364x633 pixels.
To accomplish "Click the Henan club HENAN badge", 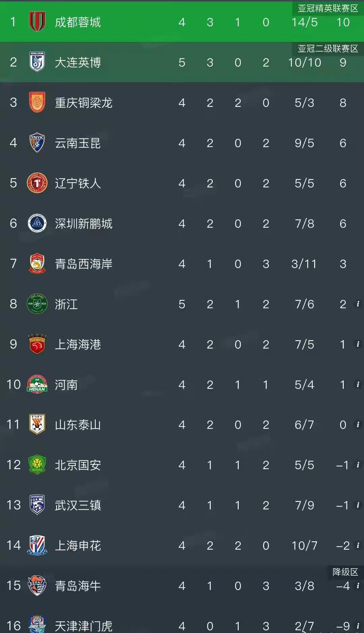I will point(37,384).
